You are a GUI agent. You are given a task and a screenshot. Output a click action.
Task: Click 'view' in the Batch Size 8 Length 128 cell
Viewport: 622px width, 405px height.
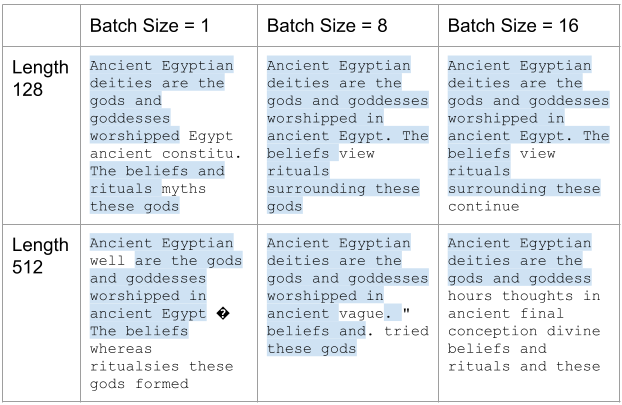pos(356,154)
